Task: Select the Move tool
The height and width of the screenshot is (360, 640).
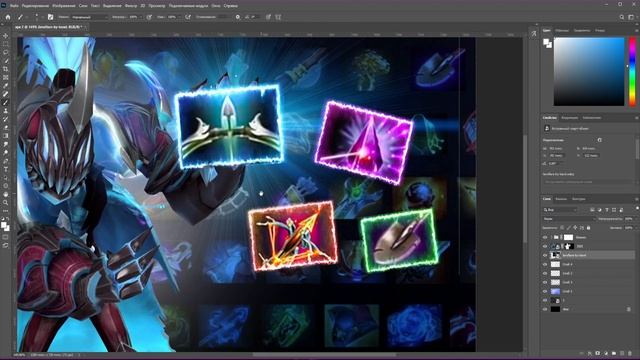Action: click(x=6, y=36)
